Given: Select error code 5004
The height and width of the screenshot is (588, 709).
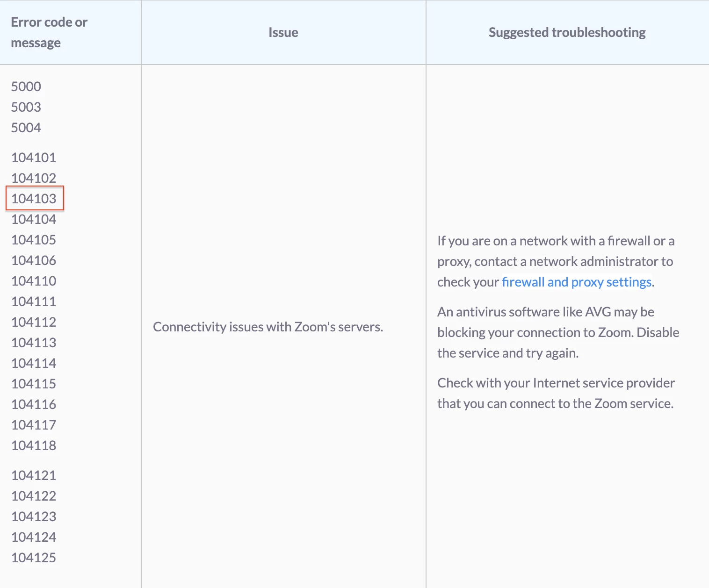Looking at the screenshot, I should pyautogui.click(x=26, y=128).
